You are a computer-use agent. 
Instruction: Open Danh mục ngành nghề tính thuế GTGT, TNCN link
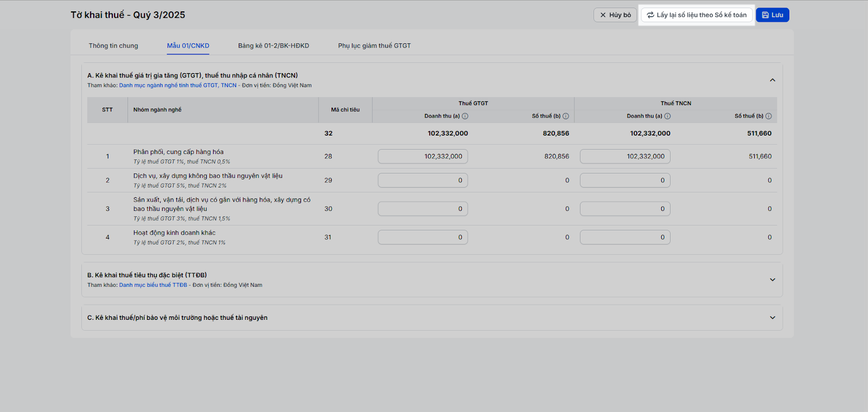[x=178, y=86]
